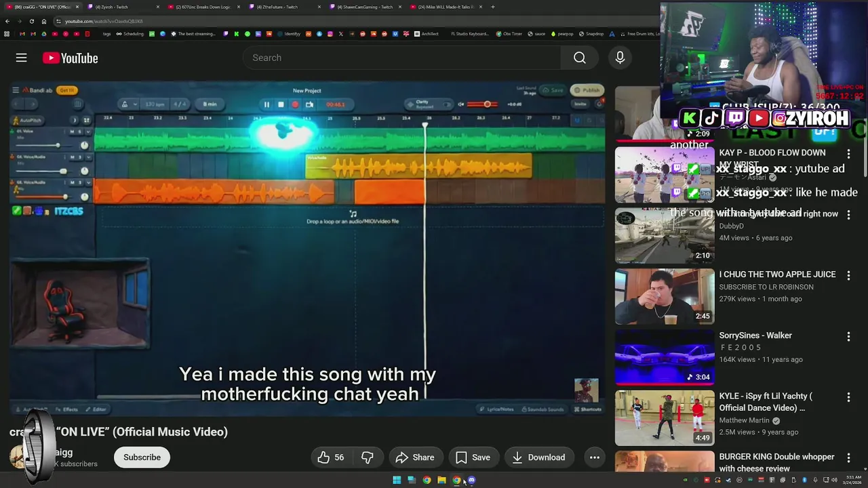Viewport: 868px width, 488px height.
Task: Publish the BandLab project
Action: pos(587,90)
